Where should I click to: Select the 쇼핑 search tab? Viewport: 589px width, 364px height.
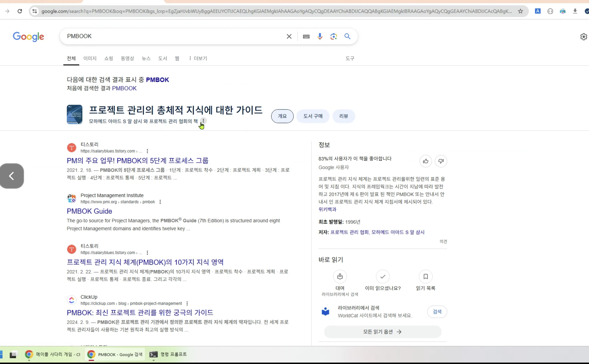tap(109, 58)
